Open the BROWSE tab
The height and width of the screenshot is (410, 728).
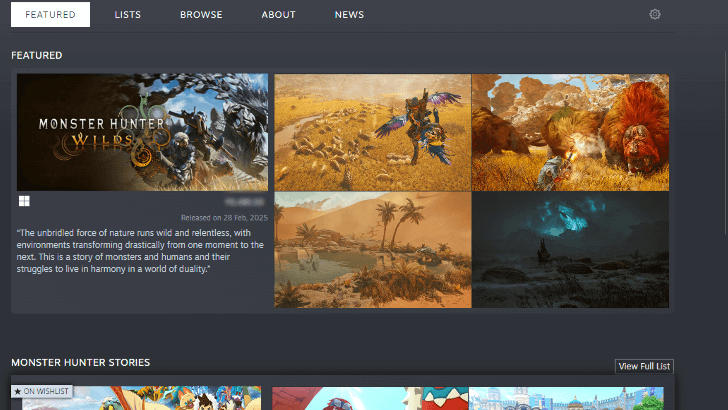click(201, 14)
